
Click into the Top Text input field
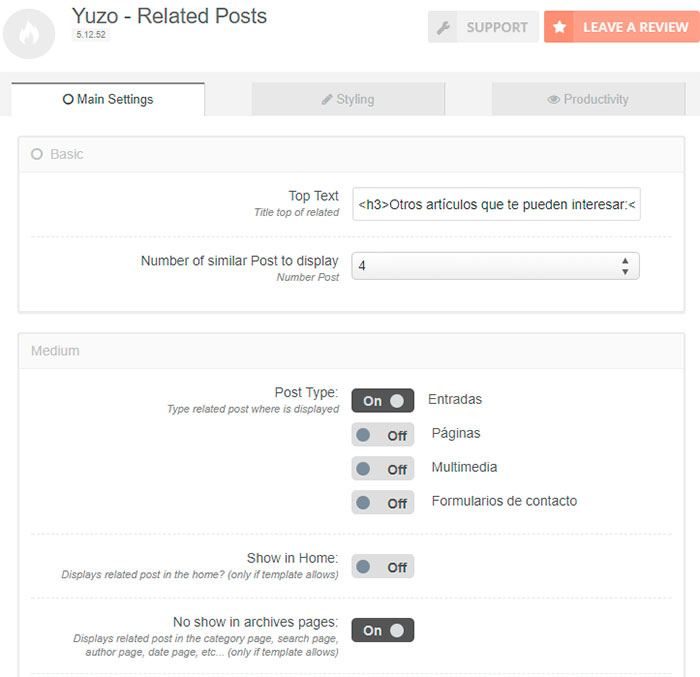pos(496,205)
